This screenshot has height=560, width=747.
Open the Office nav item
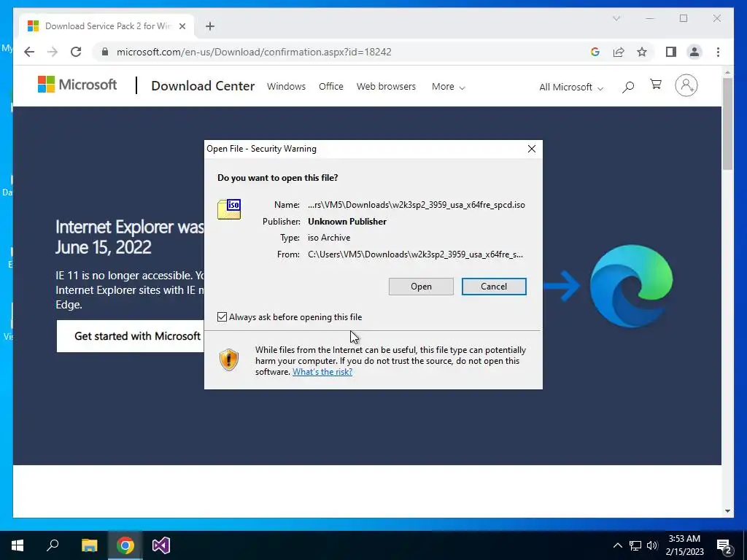330,87
